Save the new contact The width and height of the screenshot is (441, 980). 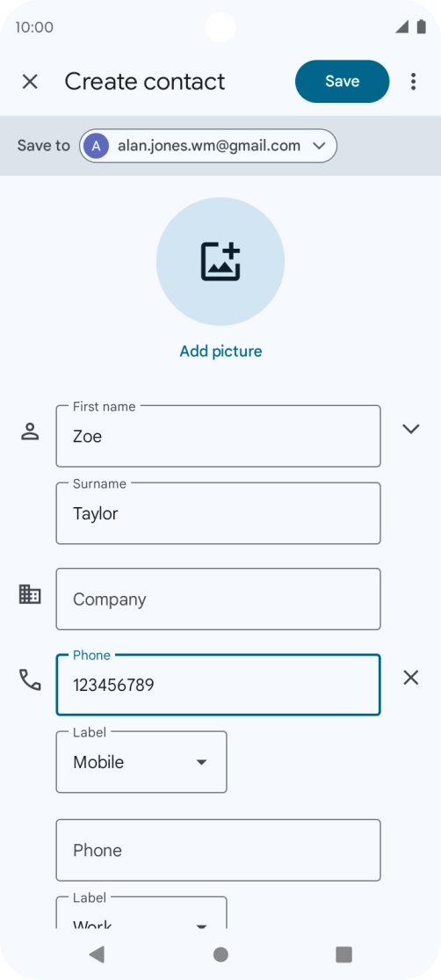pyautogui.click(x=343, y=81)
